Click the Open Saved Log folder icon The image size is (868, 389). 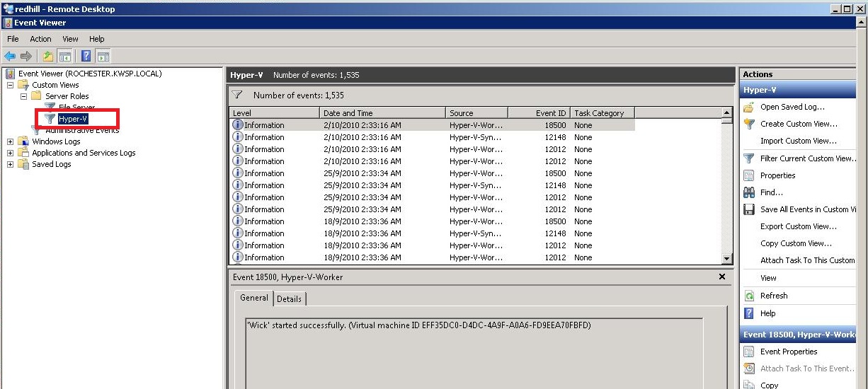click(749, 107)
